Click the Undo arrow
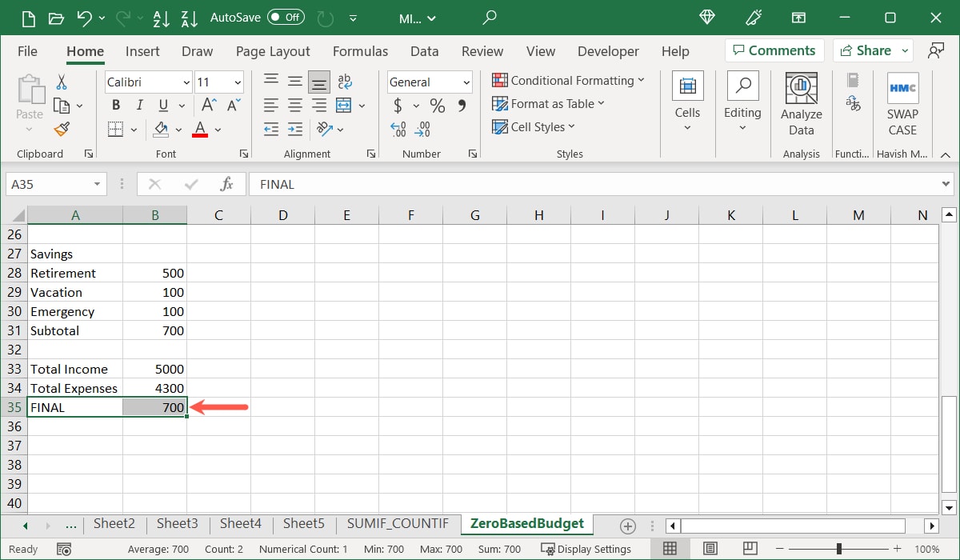This screenshot has height=560, width=960. point(84,18)
